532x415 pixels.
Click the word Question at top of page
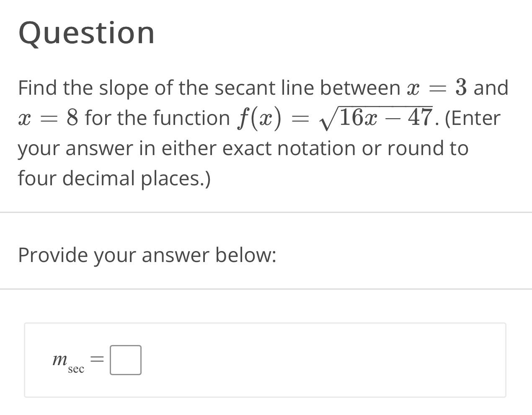(86, 34)
